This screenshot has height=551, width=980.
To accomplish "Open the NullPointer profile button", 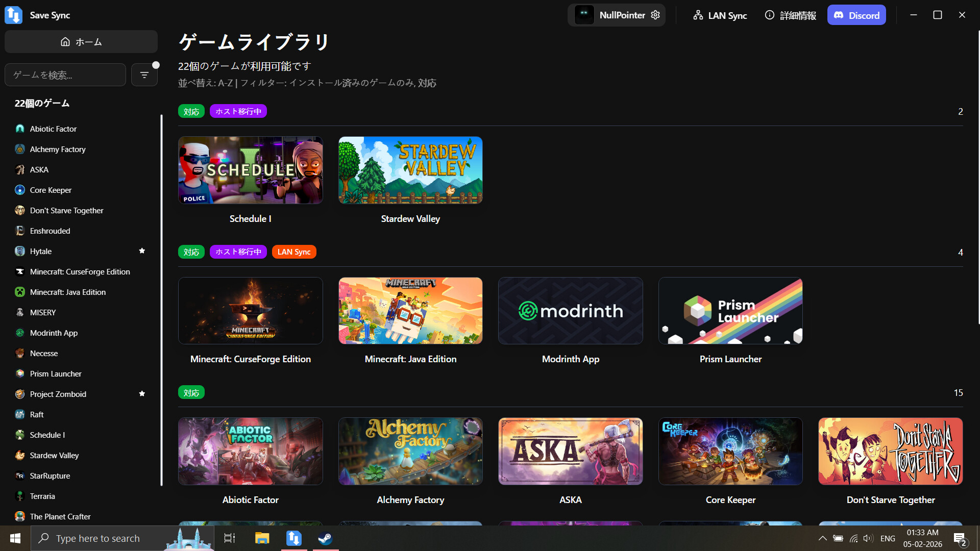I will (x=617, y=15).
